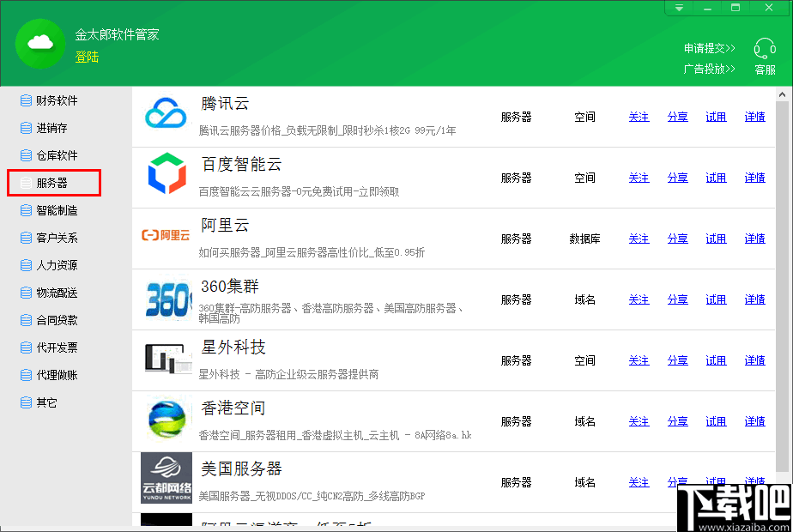The image size is (793, 532).
Task: Click 关注 for 美国服务器
Action: tap(639, 482)
